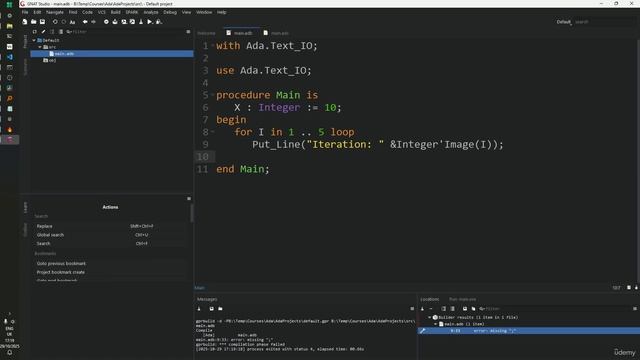Click the Open file folder toolbar icon
The height and width of the screenshot is (360, 640).
[33, 22]
